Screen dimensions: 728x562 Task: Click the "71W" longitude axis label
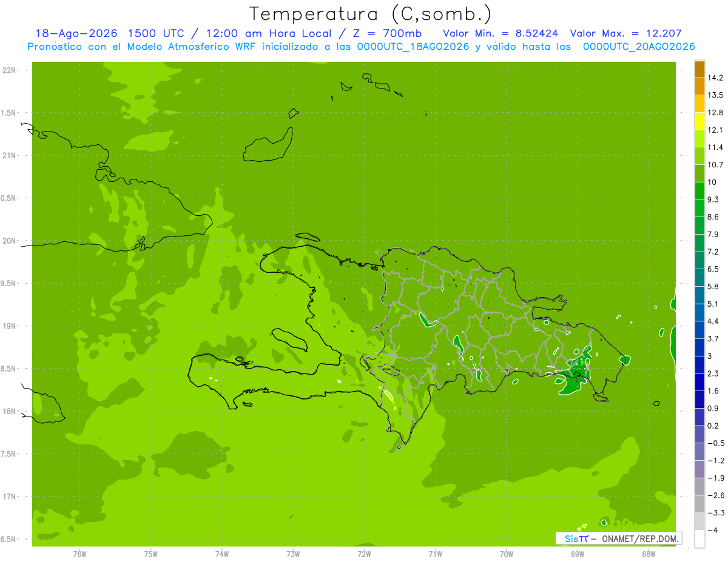click(435, 554)
